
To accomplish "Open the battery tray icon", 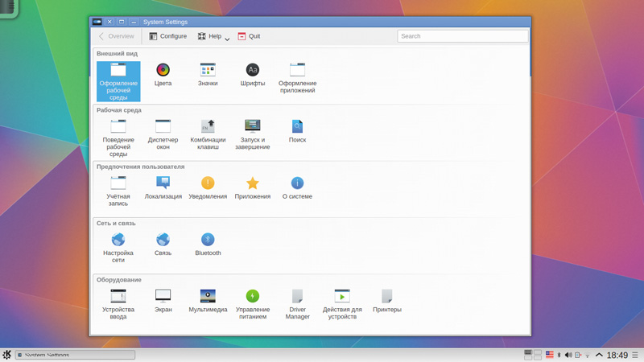I will click(578, 355).
